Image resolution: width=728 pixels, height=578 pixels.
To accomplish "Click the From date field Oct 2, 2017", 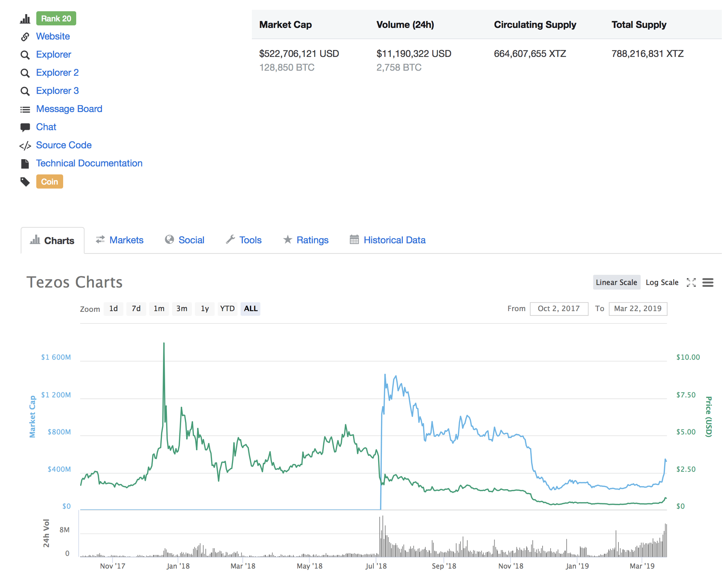I will pyautogui.click(x=559, y=309).
